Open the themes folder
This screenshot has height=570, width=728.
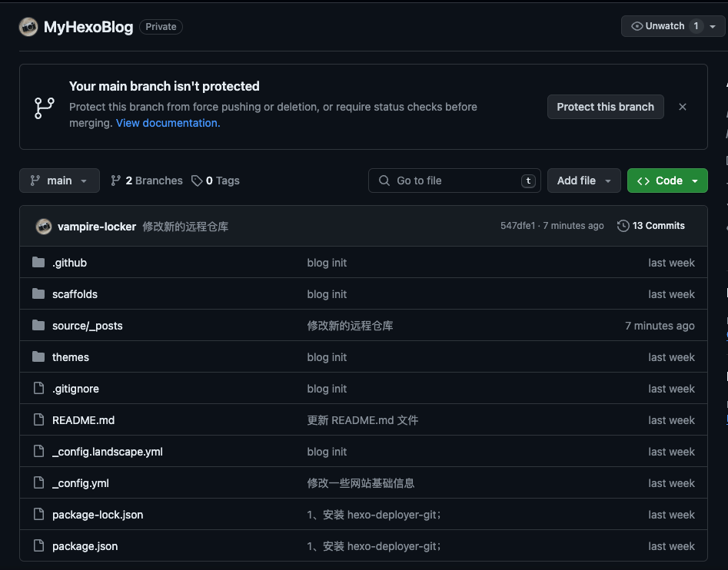(x=71, y=357)
